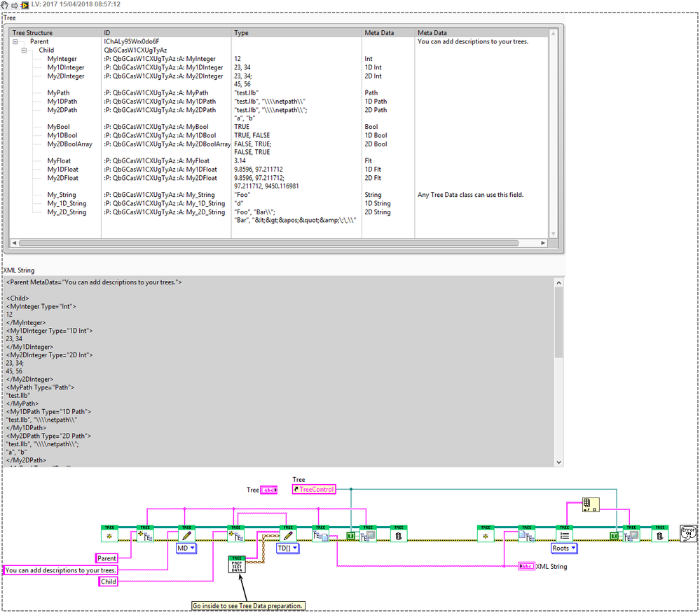
Task: Click the tree horizontal scrollbar thumb
Action: [269, 243]
